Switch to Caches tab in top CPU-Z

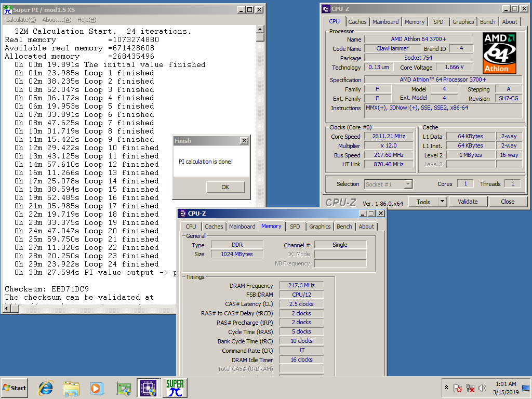pyautogui.click(x=357, y=22)
